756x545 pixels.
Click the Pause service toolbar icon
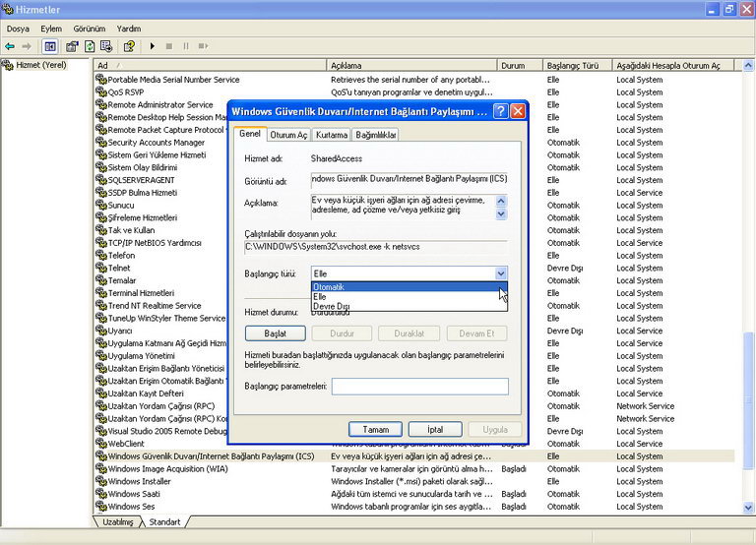186,46
